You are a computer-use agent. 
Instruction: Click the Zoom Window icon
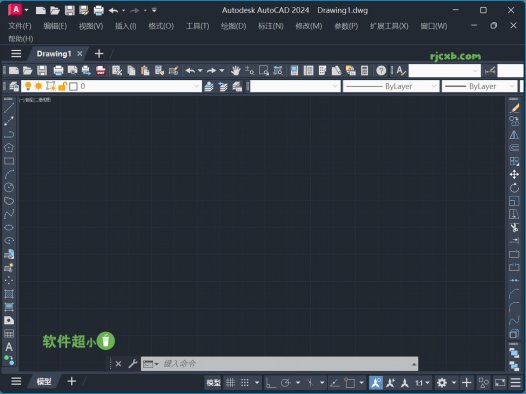[x=264, y=70]
